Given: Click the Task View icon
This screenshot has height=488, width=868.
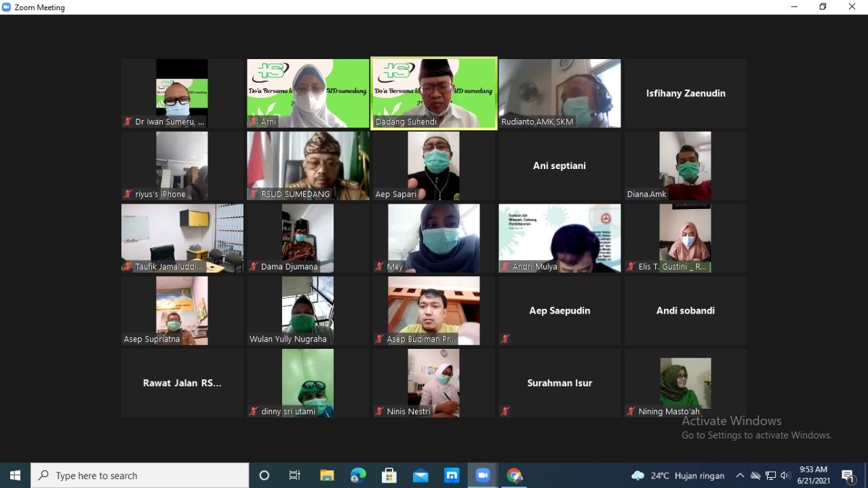Looking at the screenshot, I should click(295, 476).
